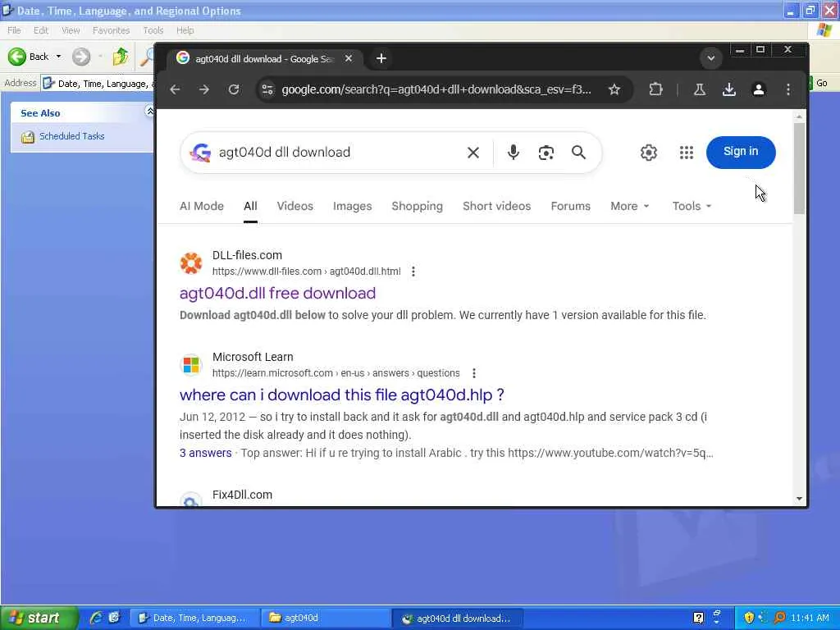The image size is (840, 630).
Task: Open 'where can i download this file' link
Action: (342, 395)
